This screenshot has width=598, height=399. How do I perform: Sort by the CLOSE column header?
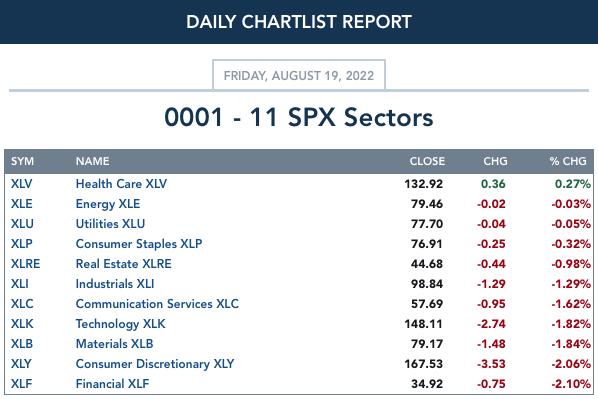(x=427, y=161)
